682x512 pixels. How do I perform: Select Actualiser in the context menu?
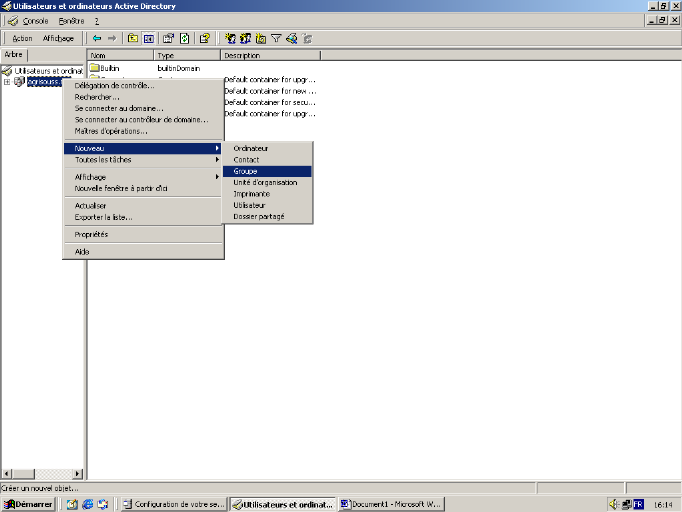pyautogui.click(x=144, y=206)
